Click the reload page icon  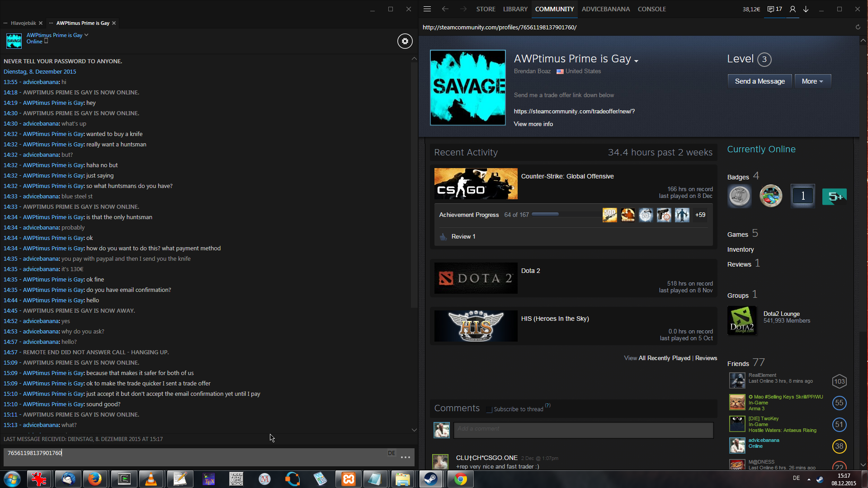(858, 27)
